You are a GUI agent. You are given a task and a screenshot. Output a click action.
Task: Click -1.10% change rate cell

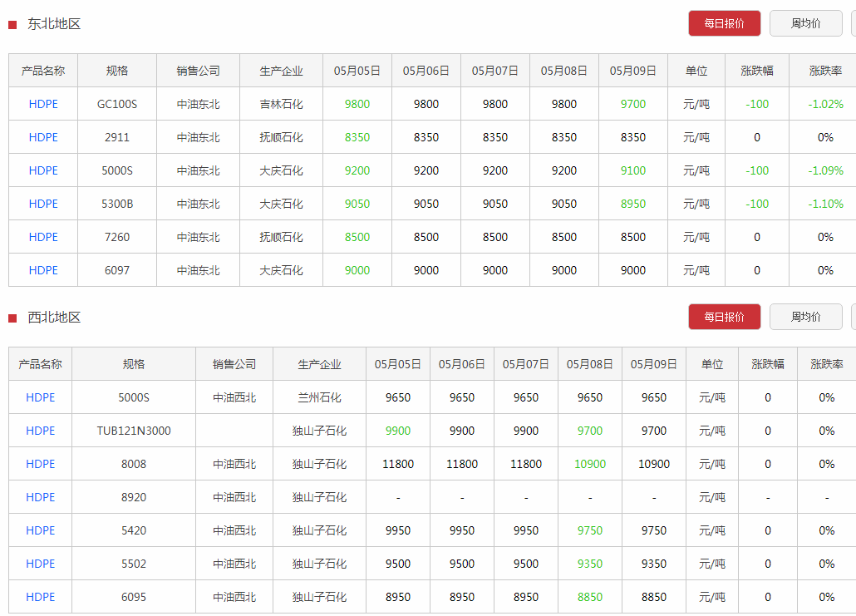pyautogui.click(x=825, y=204)
